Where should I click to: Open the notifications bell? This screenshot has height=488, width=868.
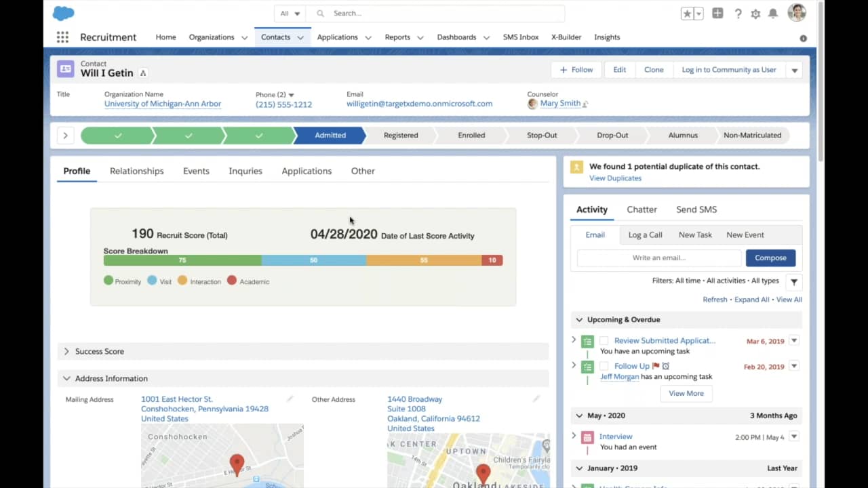(773, 14)
